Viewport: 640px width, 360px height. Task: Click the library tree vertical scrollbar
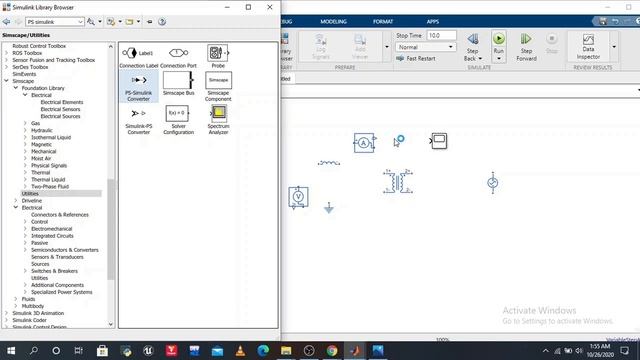(x=111, y=229)
